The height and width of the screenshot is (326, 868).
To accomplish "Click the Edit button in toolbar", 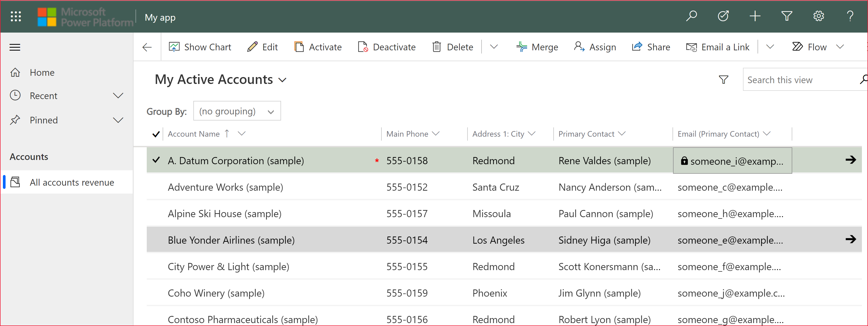I will tap(263, 47).
